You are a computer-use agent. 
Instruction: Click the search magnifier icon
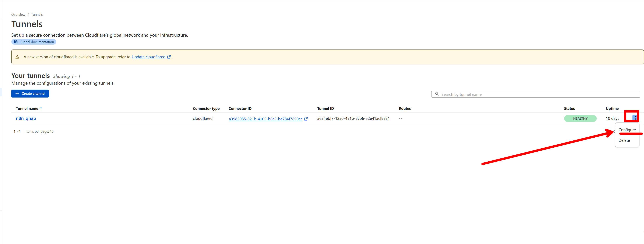[x=437, y=94]
